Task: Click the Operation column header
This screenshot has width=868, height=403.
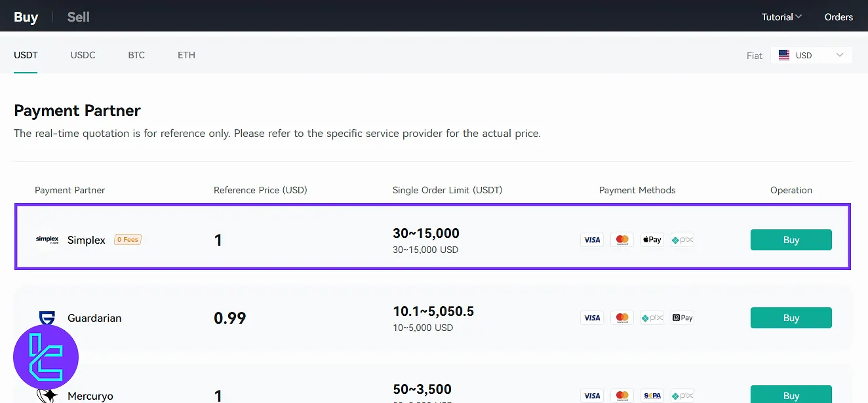Action: (791, 190)
